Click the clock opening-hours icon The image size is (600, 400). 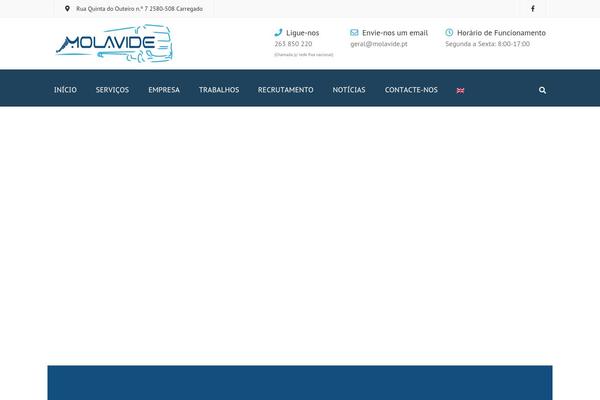(x=449, y=33)
